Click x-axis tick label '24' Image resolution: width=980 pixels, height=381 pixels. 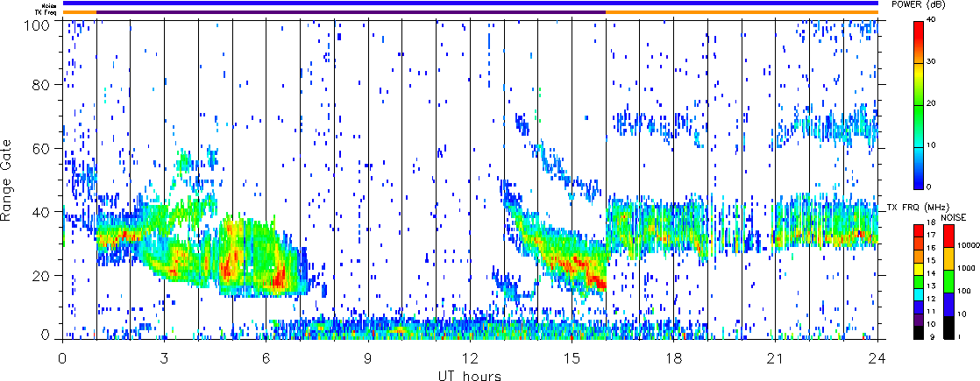coord(877,357)
